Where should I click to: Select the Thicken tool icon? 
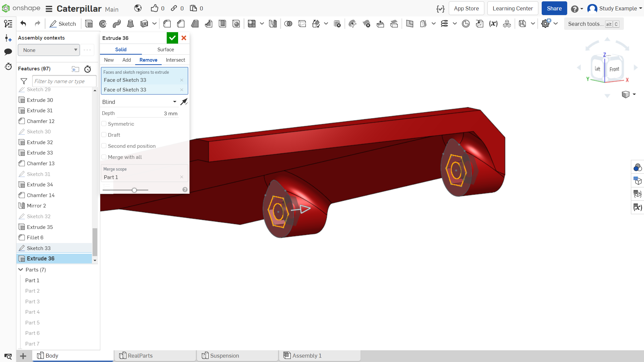(144, 24)
